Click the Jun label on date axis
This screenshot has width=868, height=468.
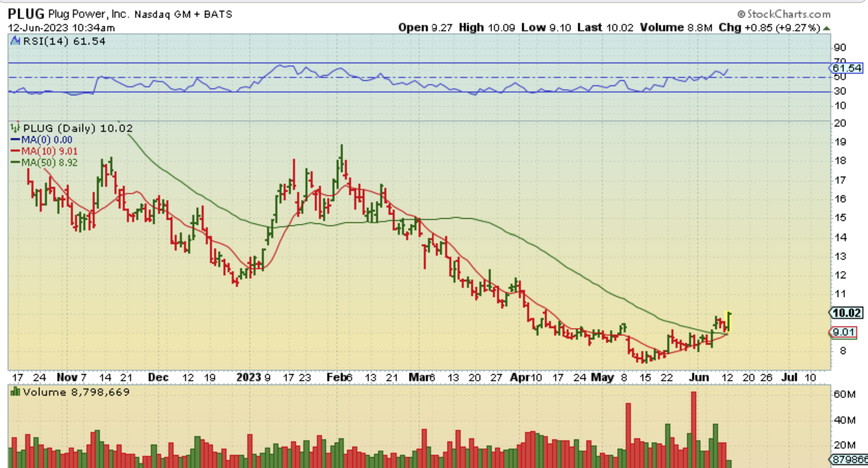pos(698,377)
